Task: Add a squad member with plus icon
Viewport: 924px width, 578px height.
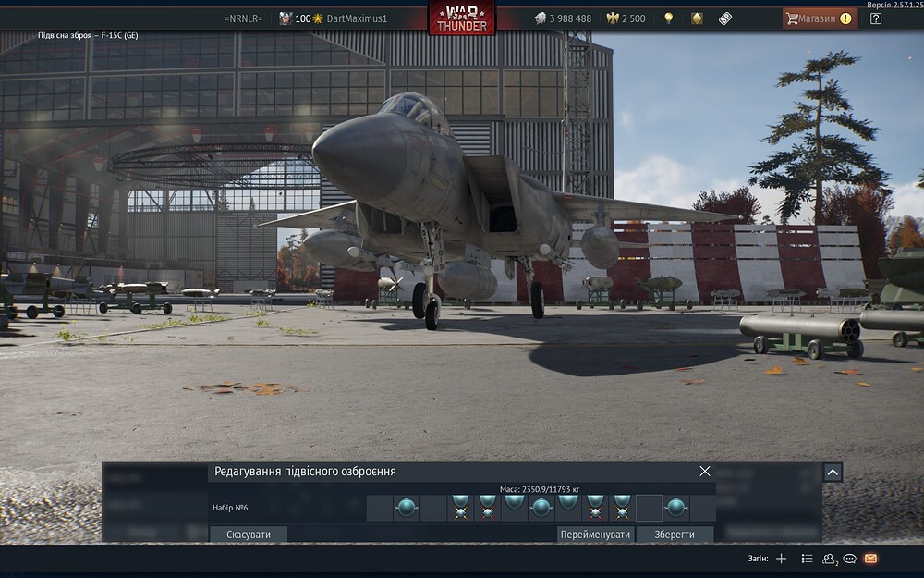Action: [782, 559]
